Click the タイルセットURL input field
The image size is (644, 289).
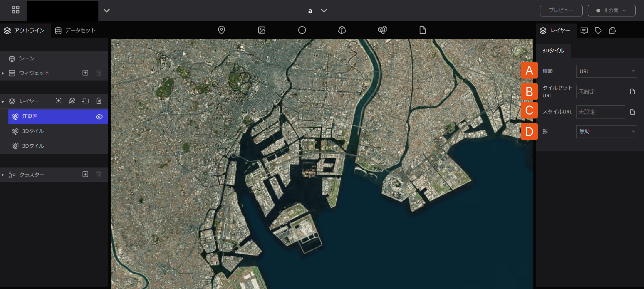click(600, 91)
